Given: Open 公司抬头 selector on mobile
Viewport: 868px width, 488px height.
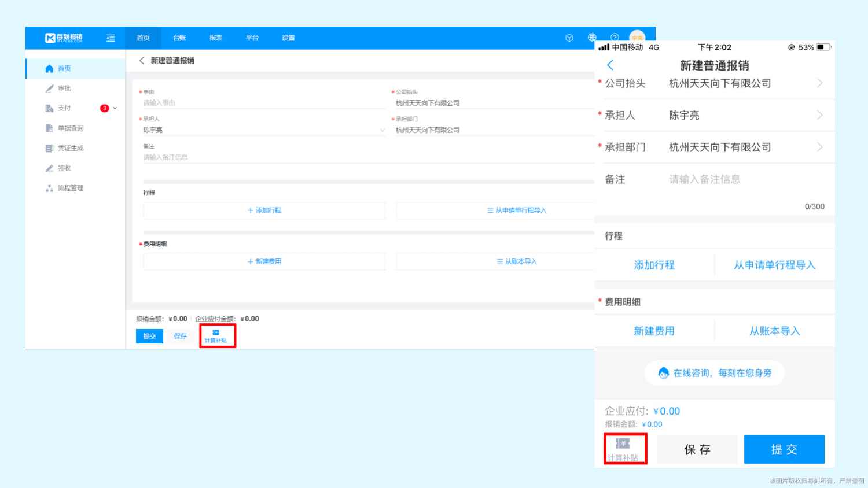Looking at the screenshot, I should pos(819,83).
